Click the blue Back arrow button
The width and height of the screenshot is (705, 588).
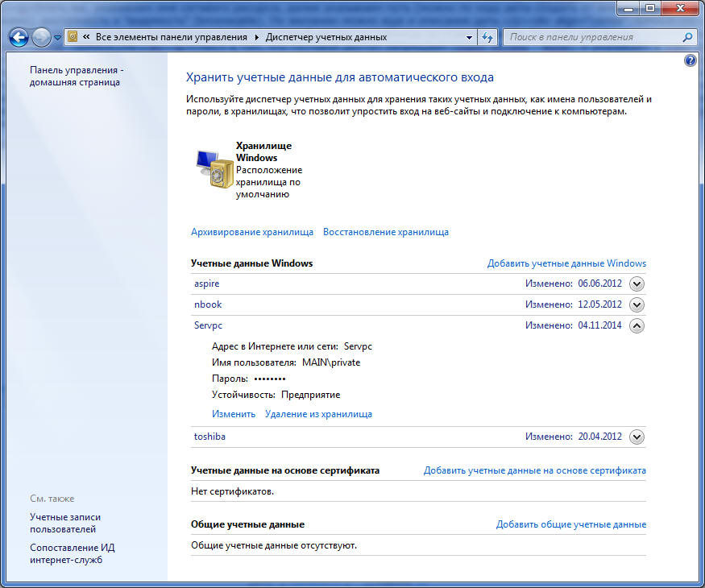point(19,37)
